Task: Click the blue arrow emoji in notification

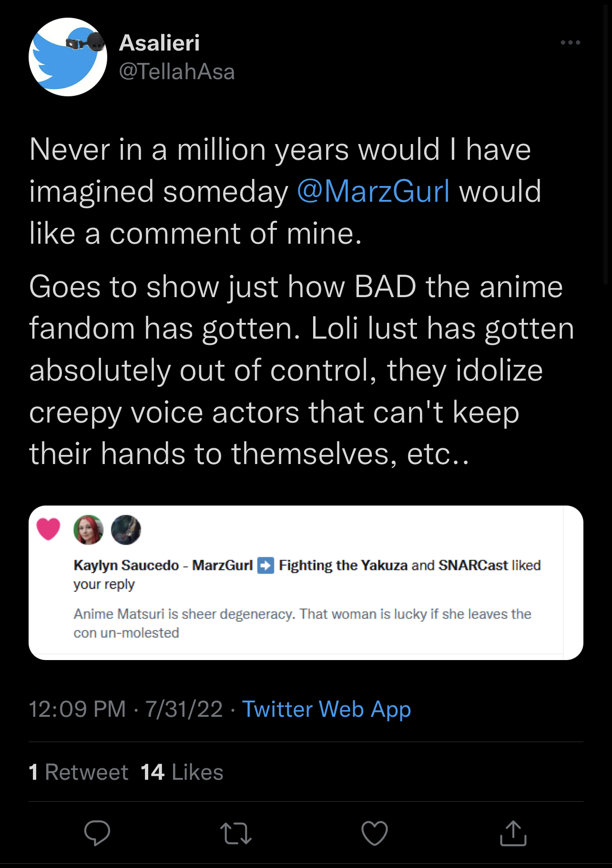Action: [x=265, y=565]
